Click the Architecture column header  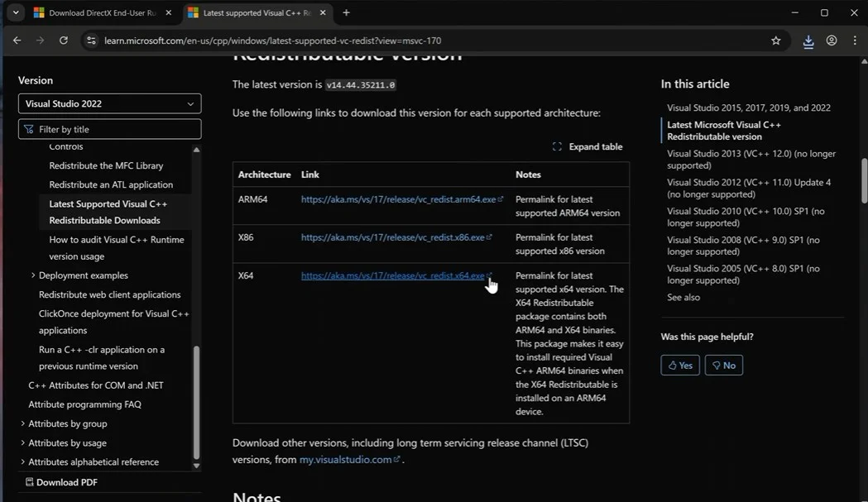pos(264,175)
